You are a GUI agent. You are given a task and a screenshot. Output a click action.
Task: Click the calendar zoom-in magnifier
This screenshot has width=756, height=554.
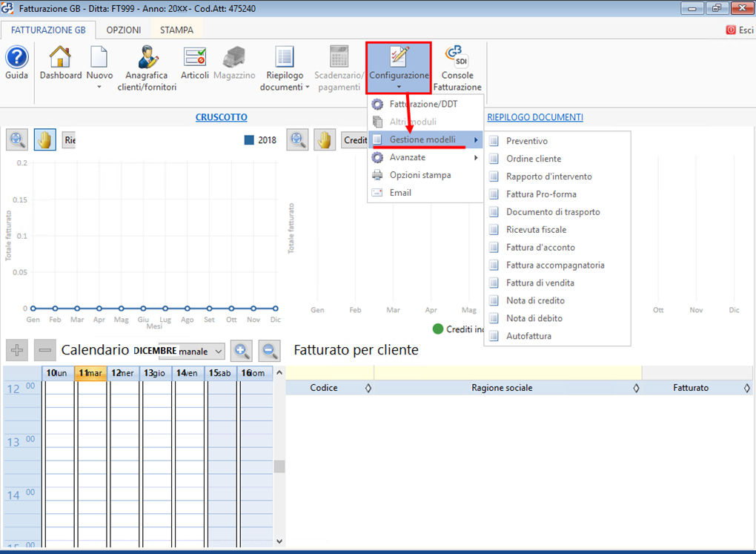click(x=242, y=351)
